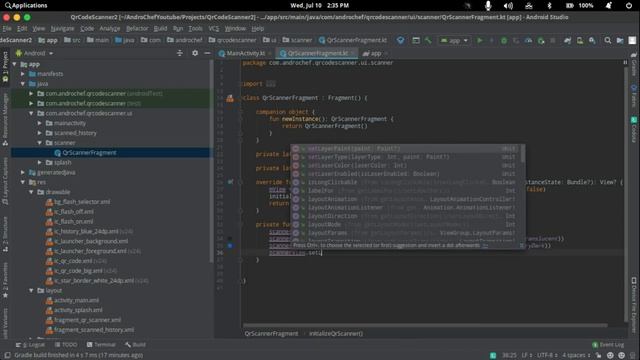Switch to the MainActivity.kt tab
The height and width of the screenshot is (360, 640).
point(246,53)
